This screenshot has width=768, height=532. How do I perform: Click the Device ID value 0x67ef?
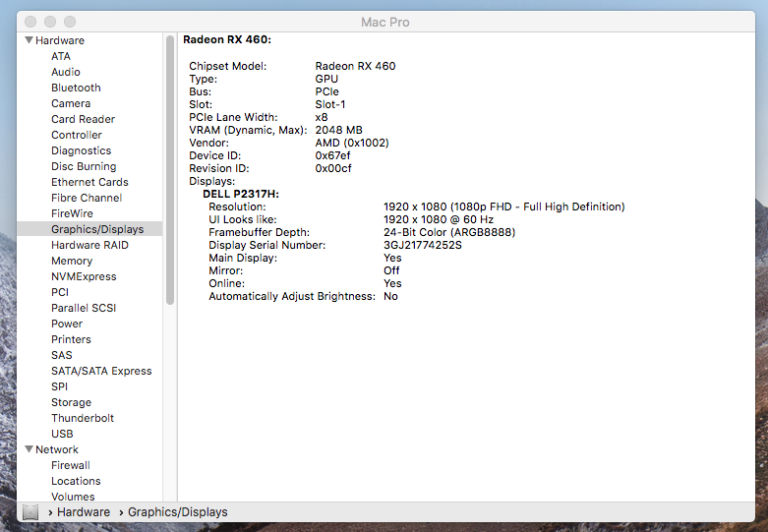pyautogui.click(x=332, y=155)
